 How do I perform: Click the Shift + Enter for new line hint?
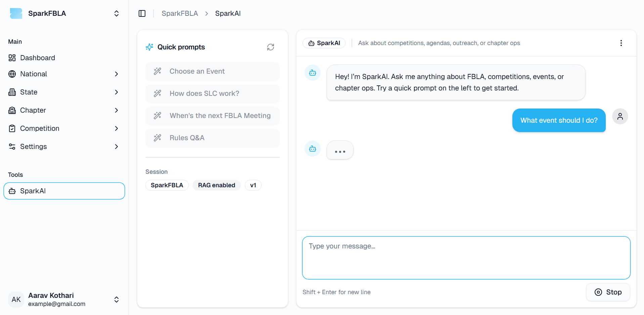tap(336, 292)
